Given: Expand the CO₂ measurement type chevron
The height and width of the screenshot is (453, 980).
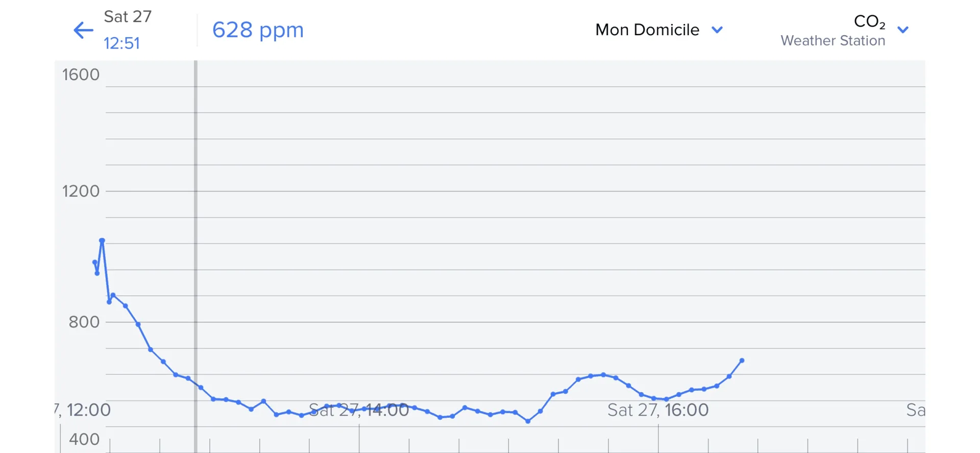Looking at the screenshot, I should point(903,30).
